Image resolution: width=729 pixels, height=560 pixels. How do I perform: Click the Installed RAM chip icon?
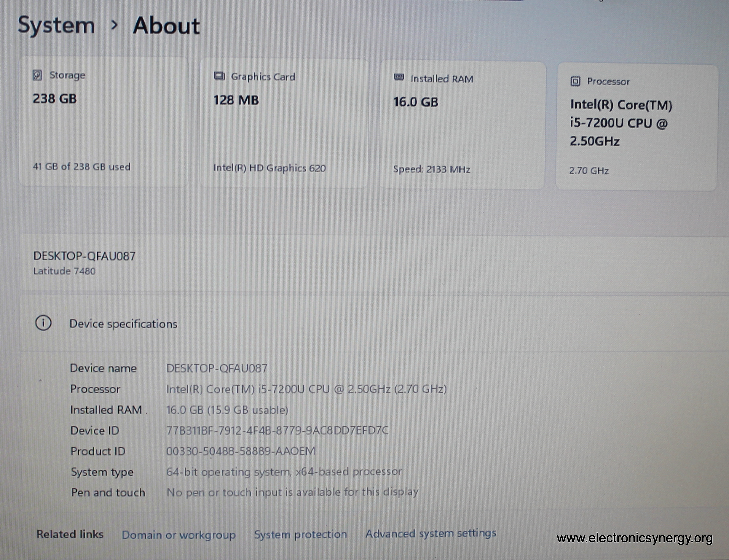click(399, 78)
